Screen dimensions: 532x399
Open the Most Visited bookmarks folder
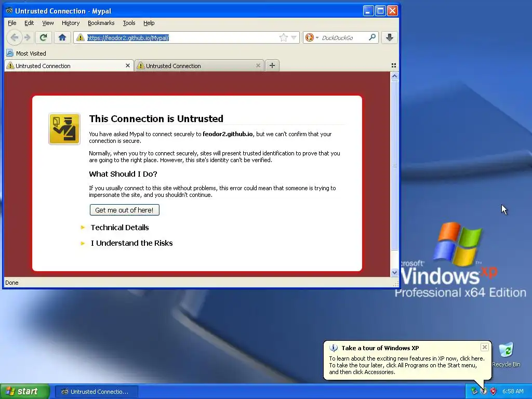coord(26,54)
